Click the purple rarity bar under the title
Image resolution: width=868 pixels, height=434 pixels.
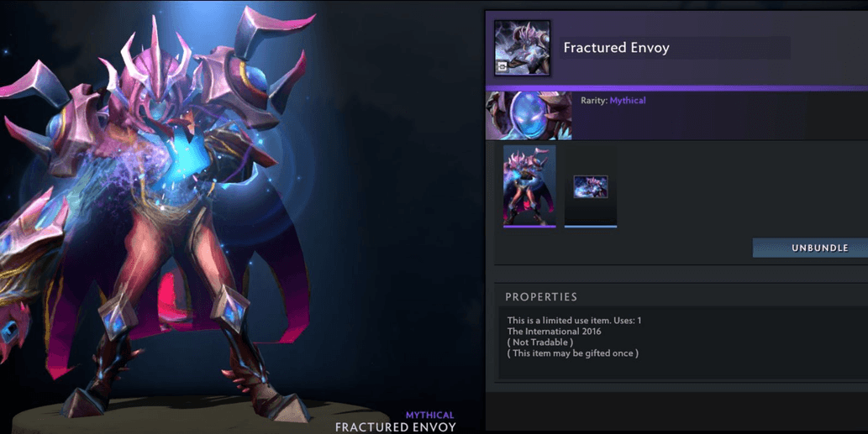tap(676, 88)
